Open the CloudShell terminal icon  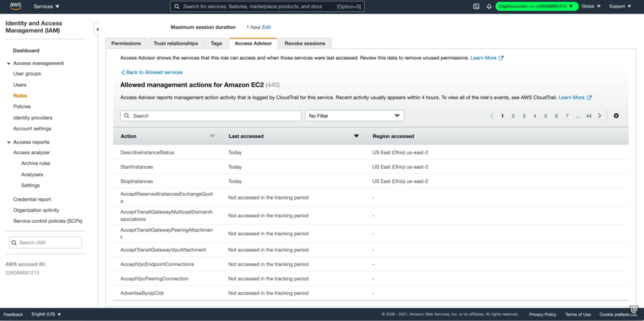pos(477,6)
